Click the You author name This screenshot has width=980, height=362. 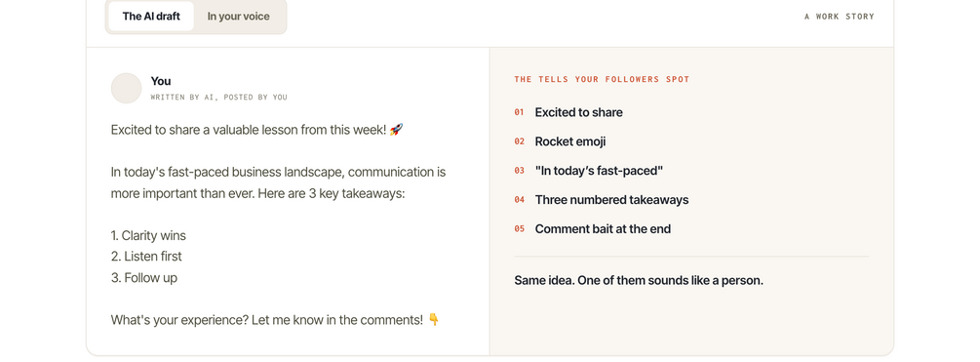point(161,81)
